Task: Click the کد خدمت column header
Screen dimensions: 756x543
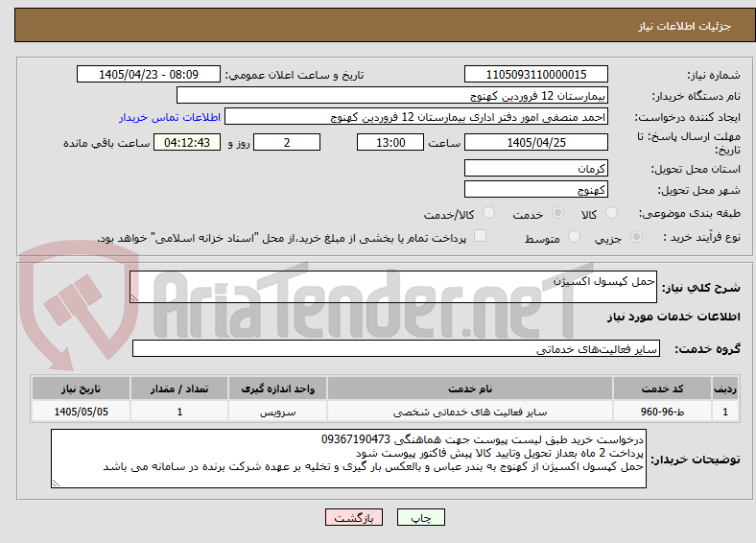Action: click(663, 389)
